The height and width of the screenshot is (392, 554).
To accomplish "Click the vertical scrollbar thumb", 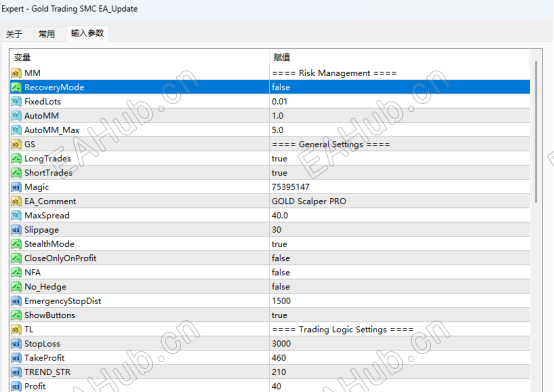I will coord(536,132).
